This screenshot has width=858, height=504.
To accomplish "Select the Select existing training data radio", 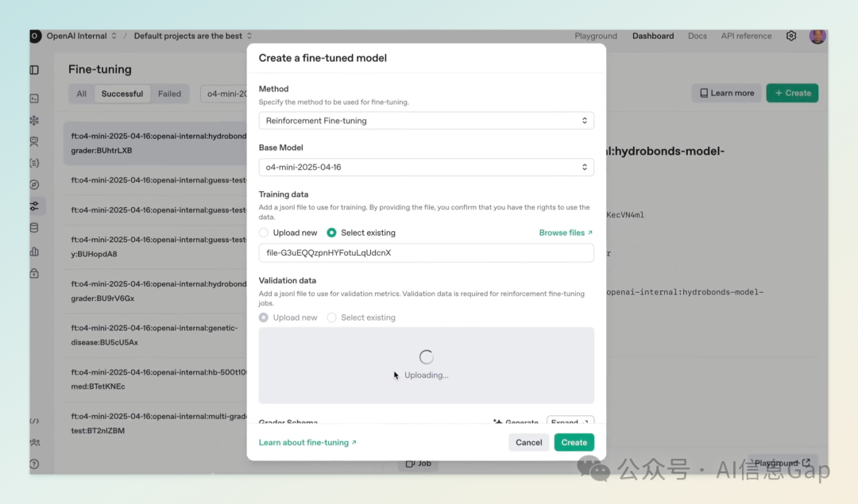I will [x=331, y=233].
